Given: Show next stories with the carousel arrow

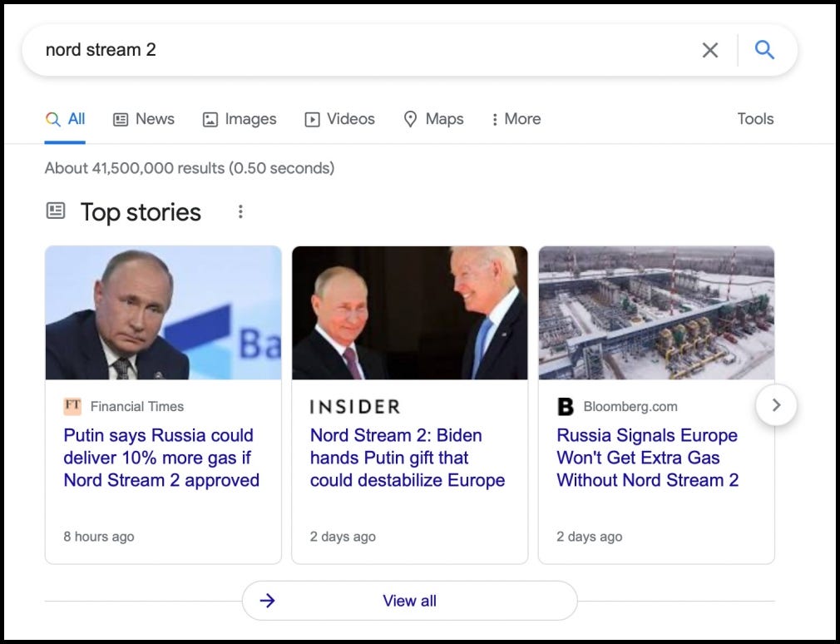Looking at the screenshot, I should point(776,405).
